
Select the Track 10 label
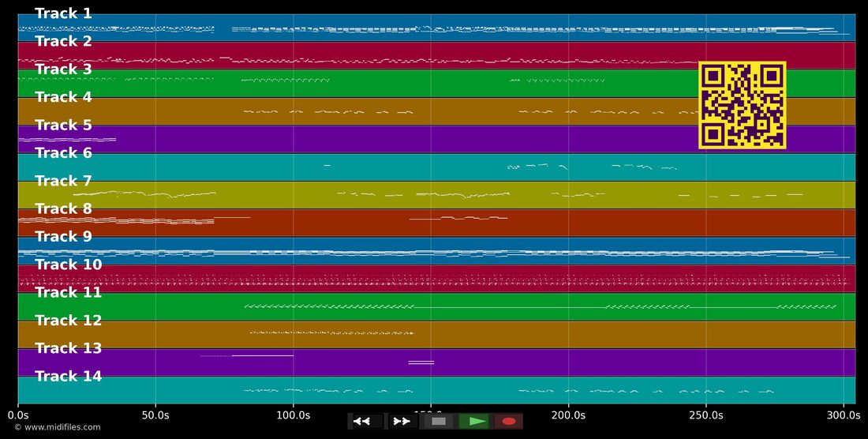pyautogui.click(x=68, y=265)
